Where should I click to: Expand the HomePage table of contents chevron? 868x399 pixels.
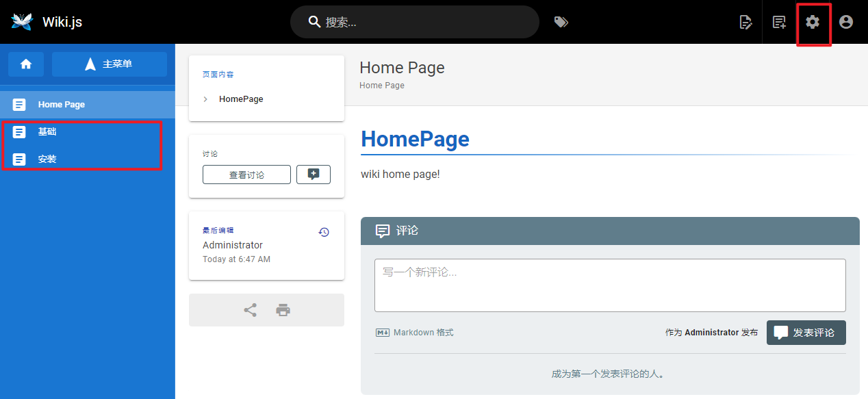pos(205,99)
